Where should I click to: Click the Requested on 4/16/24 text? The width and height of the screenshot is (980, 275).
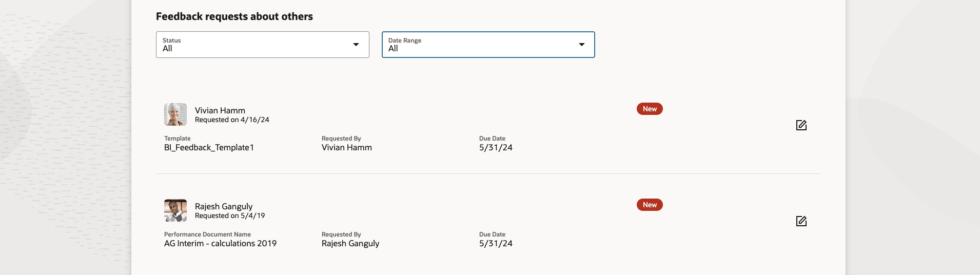pyautogui.click(x=232, y=120)
